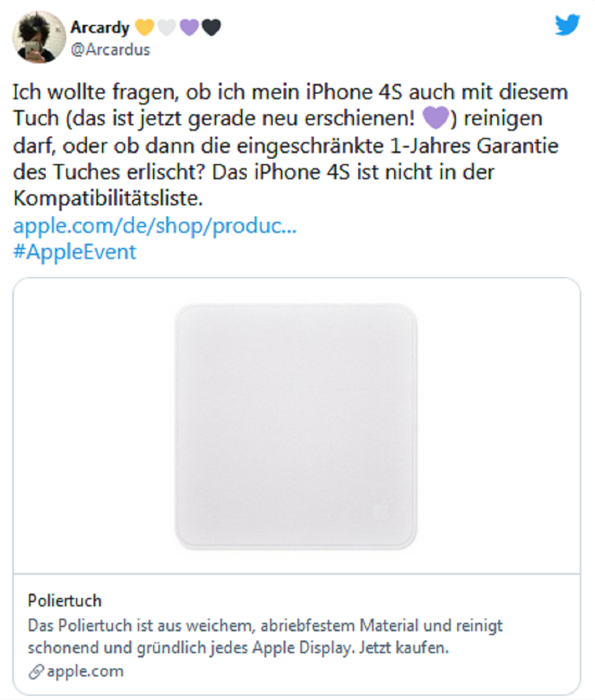Click the Apple logo on the cloth
This screenshot has width=595, height=700.
[x=382, y=512]
